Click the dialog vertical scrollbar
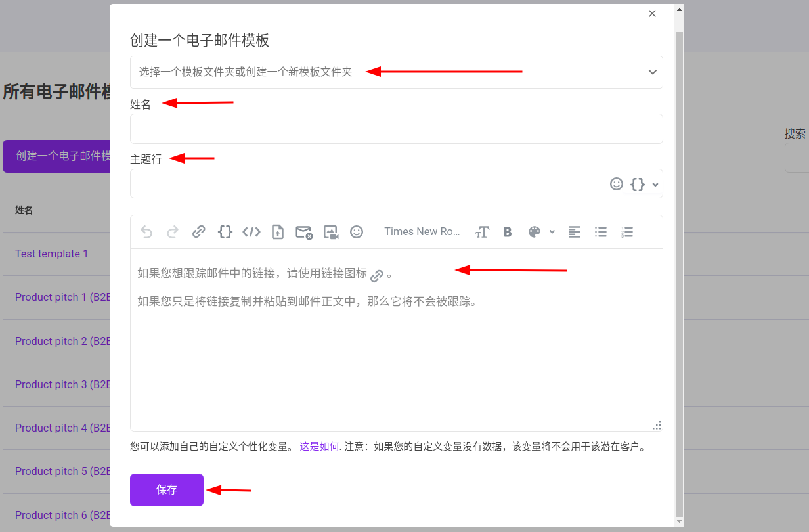The image size is (809, 532). click(x=680, y=273)
